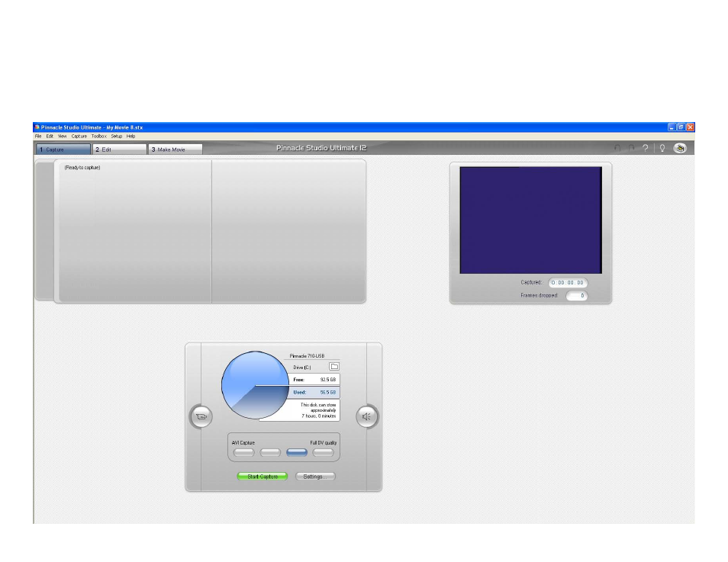Image resolution: width=728 pixels, height=562 pixels.
Task: Select the fourth capture quality preset button
Action: [x=323, y=452]
